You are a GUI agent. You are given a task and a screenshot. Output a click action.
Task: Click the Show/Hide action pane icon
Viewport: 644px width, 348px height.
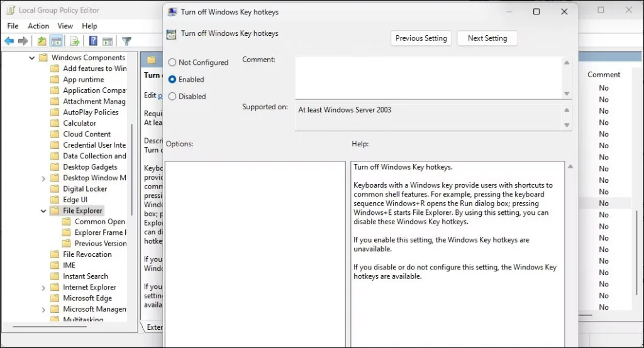[x=107, y=41]
